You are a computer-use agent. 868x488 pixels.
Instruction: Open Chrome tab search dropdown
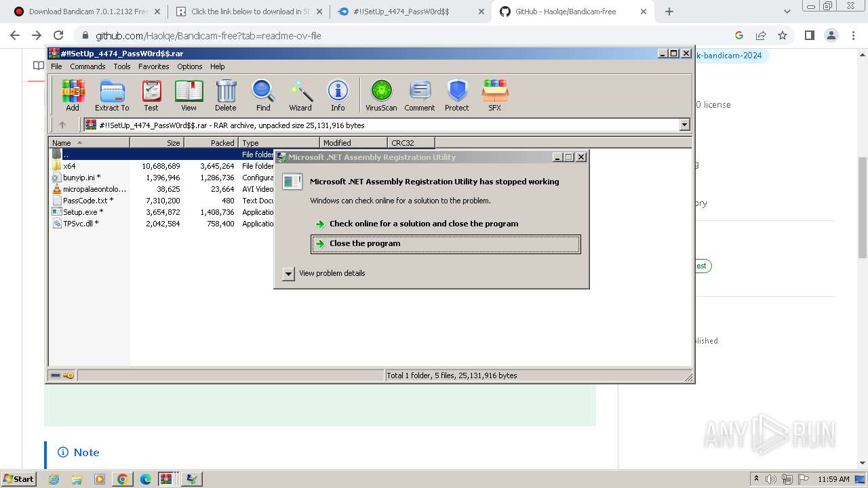(x=787, y=12)
